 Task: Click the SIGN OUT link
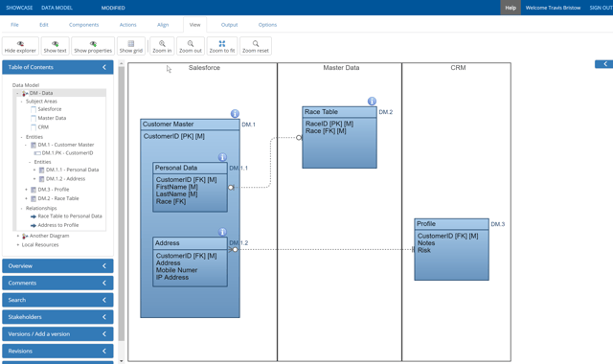tap(601, 8)
